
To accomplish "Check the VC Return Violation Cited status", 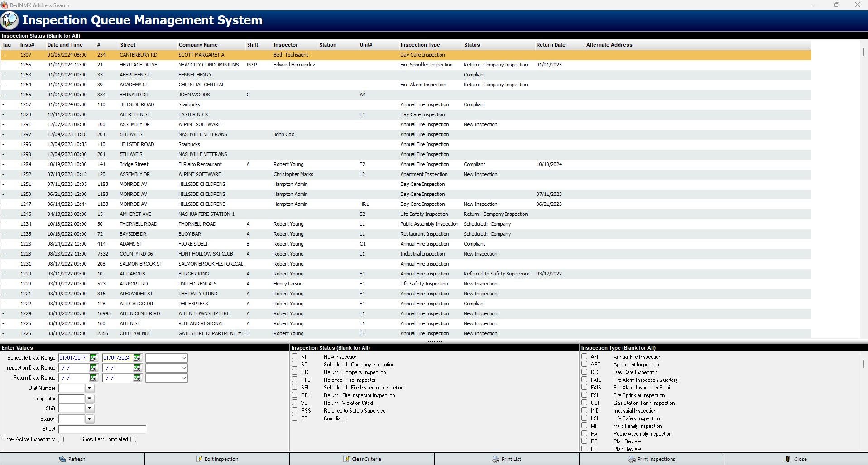I will (x=295, y=403).
